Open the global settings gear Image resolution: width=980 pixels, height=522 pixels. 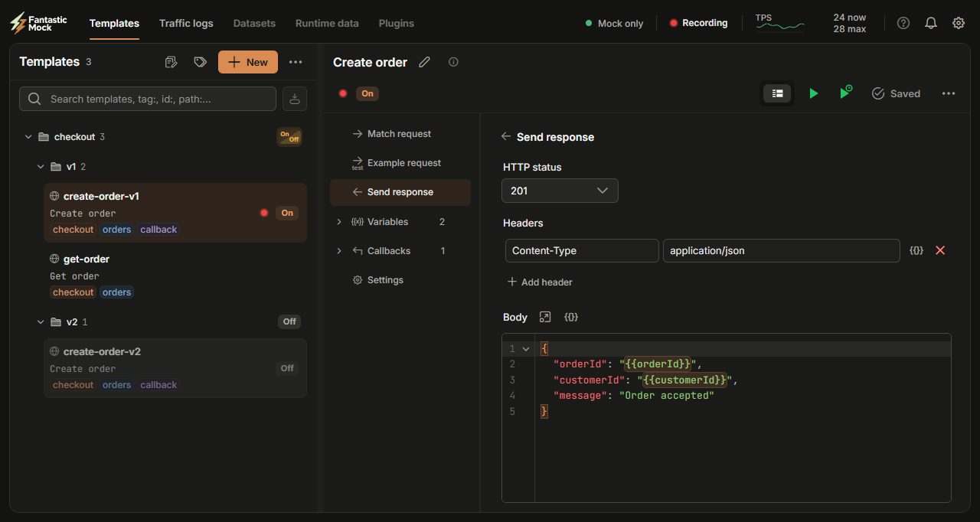(959, 23)
